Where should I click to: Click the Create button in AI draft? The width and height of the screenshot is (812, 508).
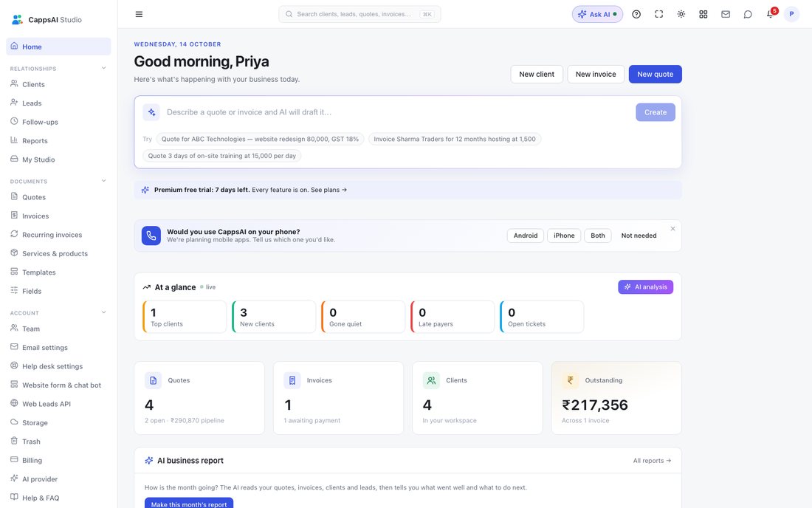coord(655,112)
